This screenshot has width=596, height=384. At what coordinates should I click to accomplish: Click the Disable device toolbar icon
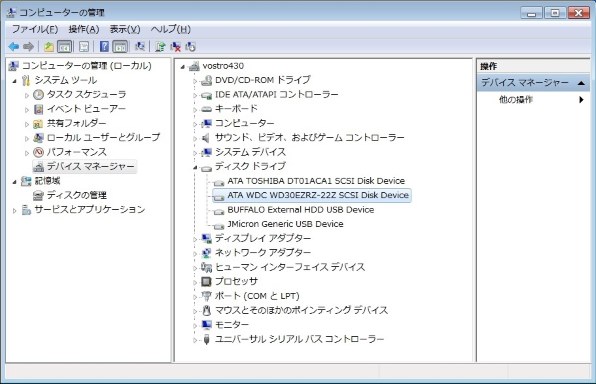190,47
